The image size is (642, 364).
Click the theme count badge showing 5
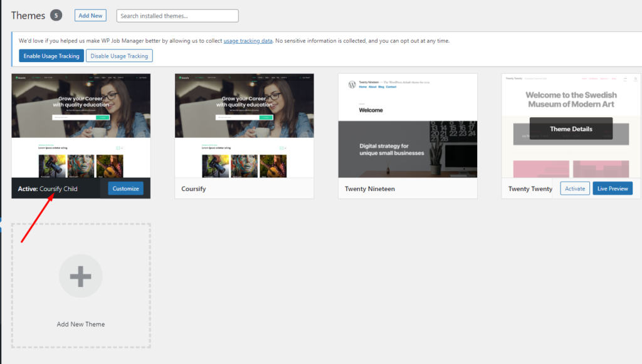[x=56, y=16]
